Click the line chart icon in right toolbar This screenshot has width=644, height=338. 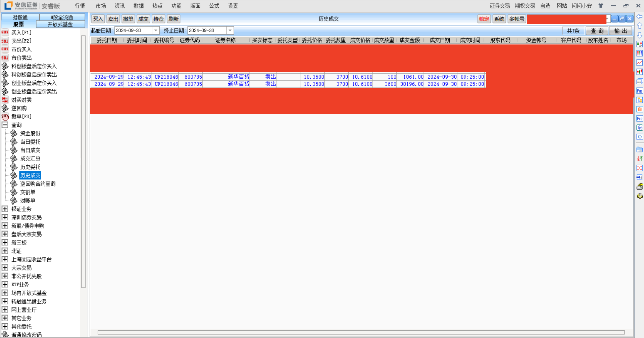tap(640, 62)
